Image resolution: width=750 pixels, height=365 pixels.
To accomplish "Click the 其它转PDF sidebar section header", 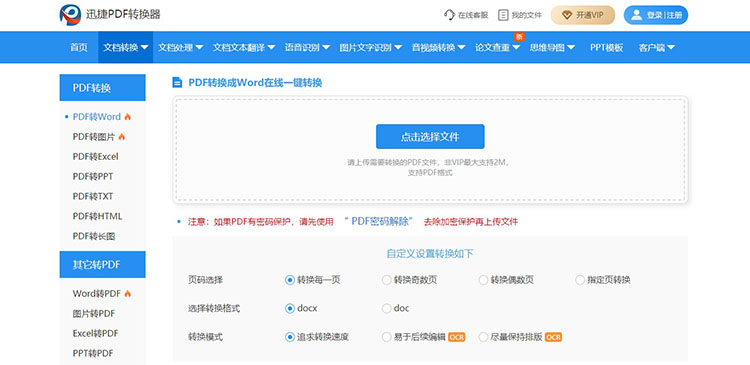I will 102,265.
